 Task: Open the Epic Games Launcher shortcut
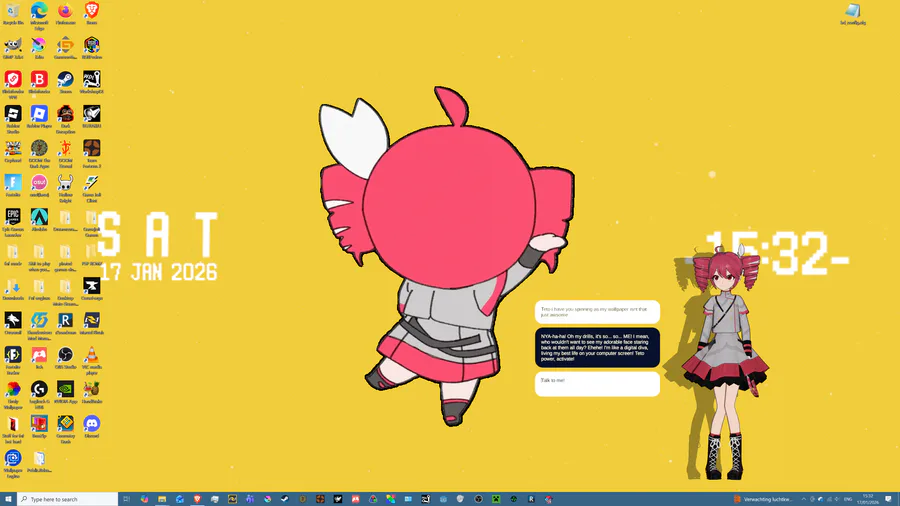13,223
